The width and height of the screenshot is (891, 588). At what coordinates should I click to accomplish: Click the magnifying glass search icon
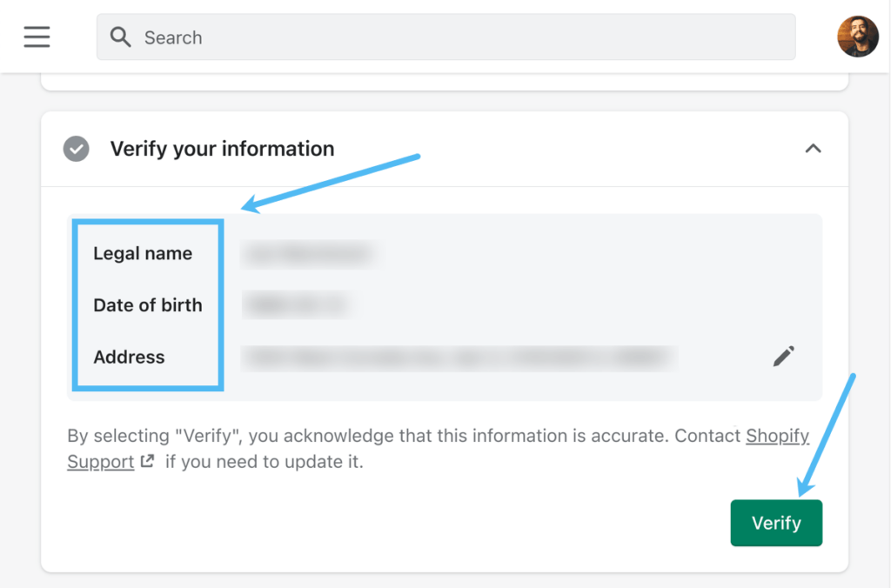click(121, 37)
